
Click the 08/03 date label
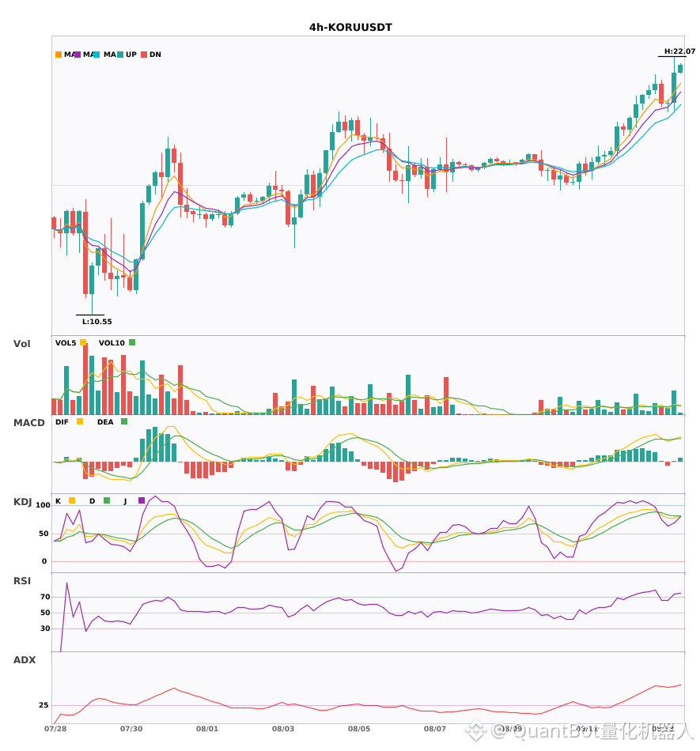click(283, 729)
